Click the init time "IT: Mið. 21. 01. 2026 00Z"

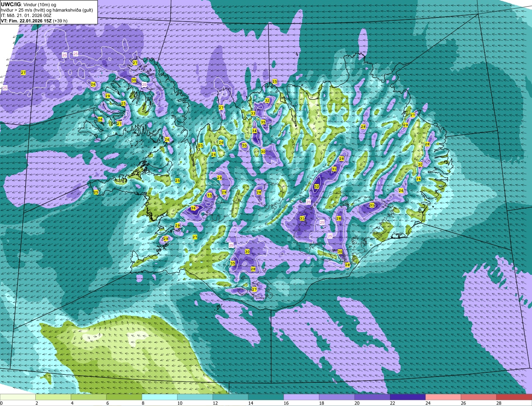(x=26, y=15)
